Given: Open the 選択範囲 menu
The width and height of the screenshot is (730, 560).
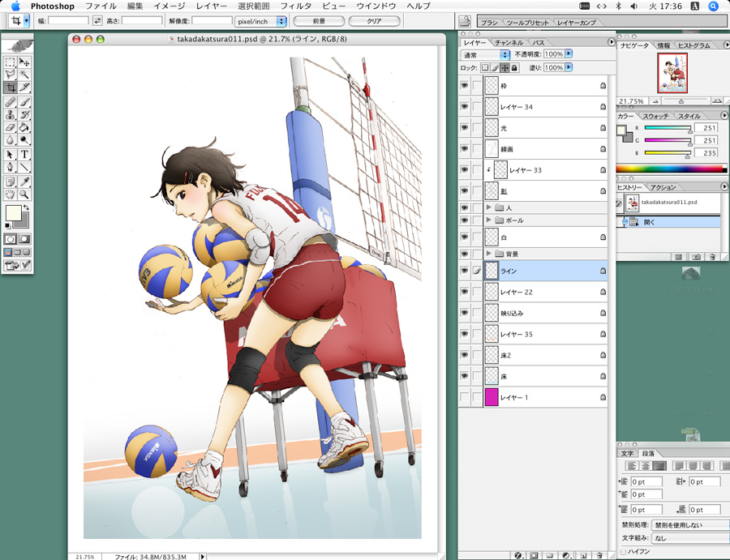Looking at the screenshot, I should point(254,6).
